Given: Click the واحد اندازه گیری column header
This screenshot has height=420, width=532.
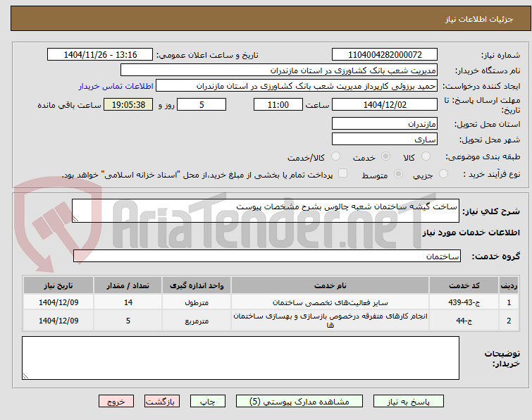Looking at the screenshot, I should tap(197, 285).
